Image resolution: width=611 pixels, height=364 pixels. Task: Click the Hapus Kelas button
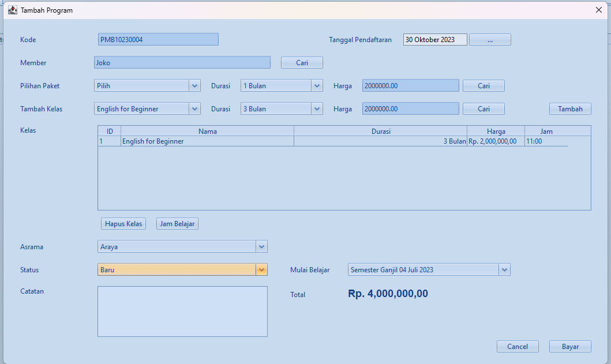click(x=123, y=224)
